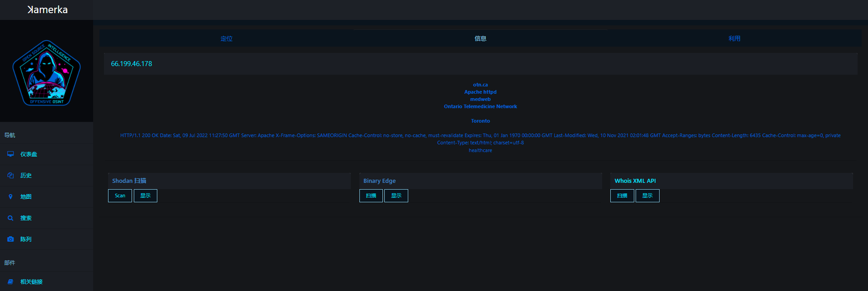Click the 导航 section label
This screenshot has height=291, width=868.
coord(9,135)
